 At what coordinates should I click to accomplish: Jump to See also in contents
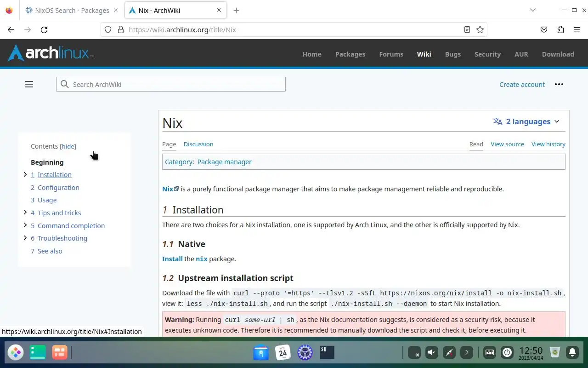(x=50, y=251)
